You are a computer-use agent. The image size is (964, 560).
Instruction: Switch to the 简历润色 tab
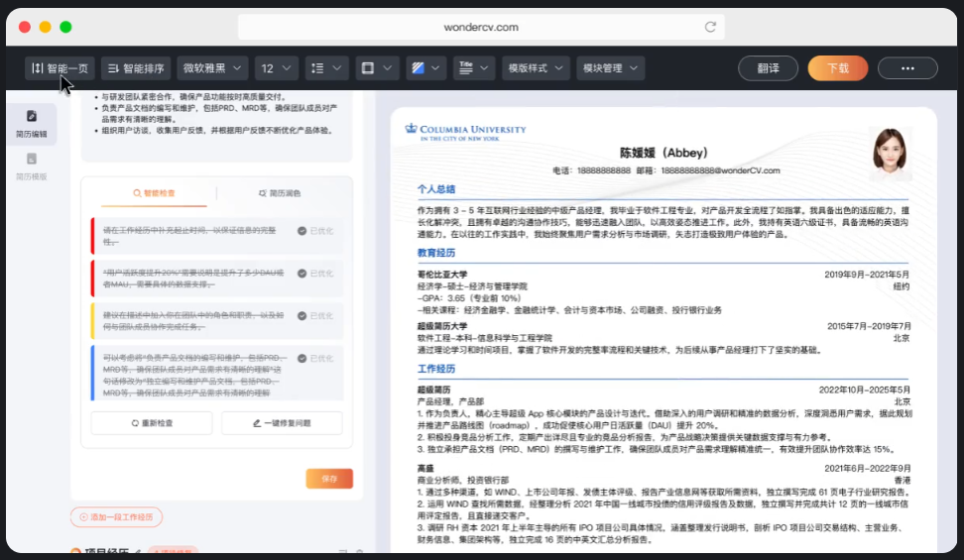click(x=279, y=193)
